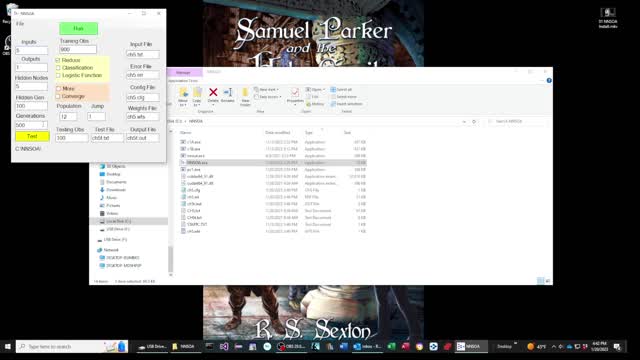
Task: Click Select all in ribbon
Action: (341, 89)
